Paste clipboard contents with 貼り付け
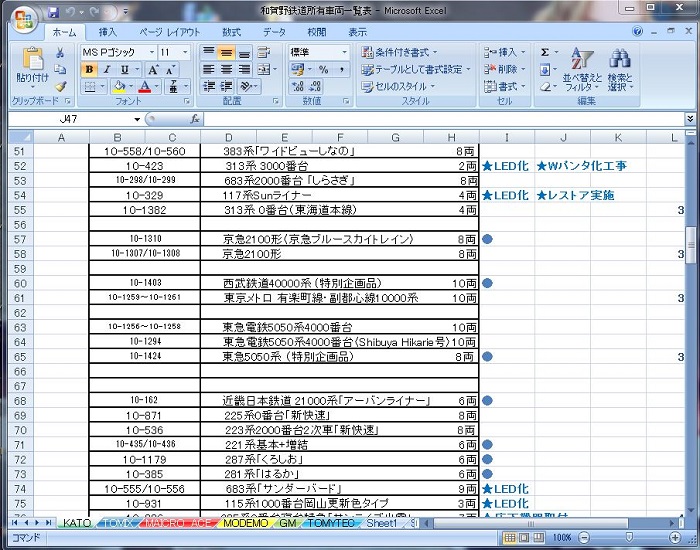The width and height of the screenshot is (700, 550). [32, 67]
